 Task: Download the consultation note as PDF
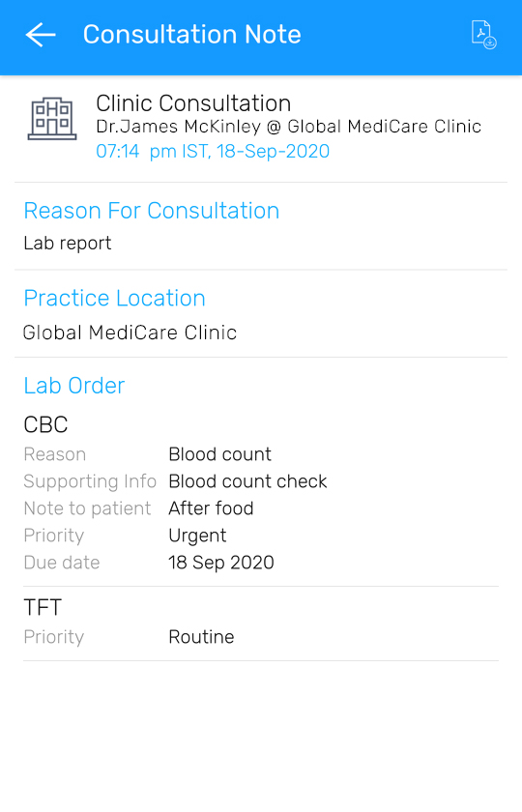point(483,35)
